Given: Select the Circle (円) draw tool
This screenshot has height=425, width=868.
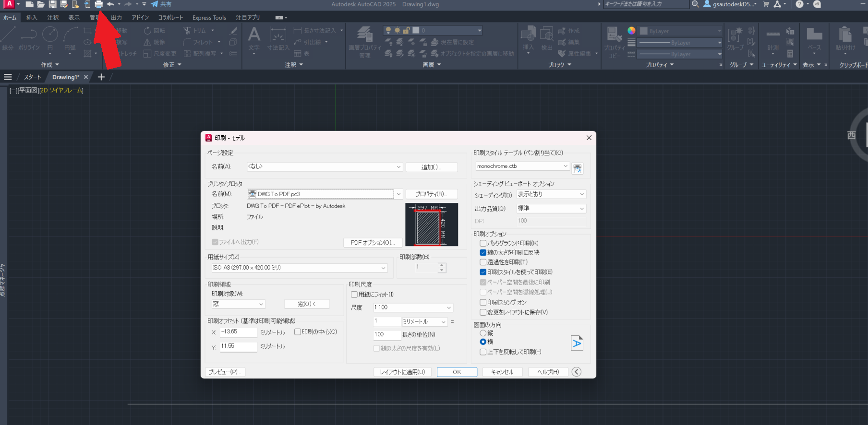Looking at the screenshot, I should (50, 35).
